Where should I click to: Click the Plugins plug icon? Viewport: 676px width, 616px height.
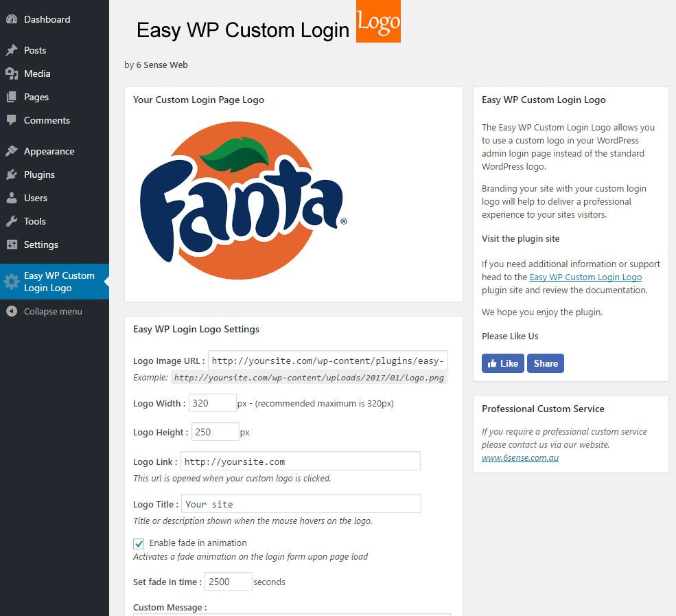click(x=12, y=174)
